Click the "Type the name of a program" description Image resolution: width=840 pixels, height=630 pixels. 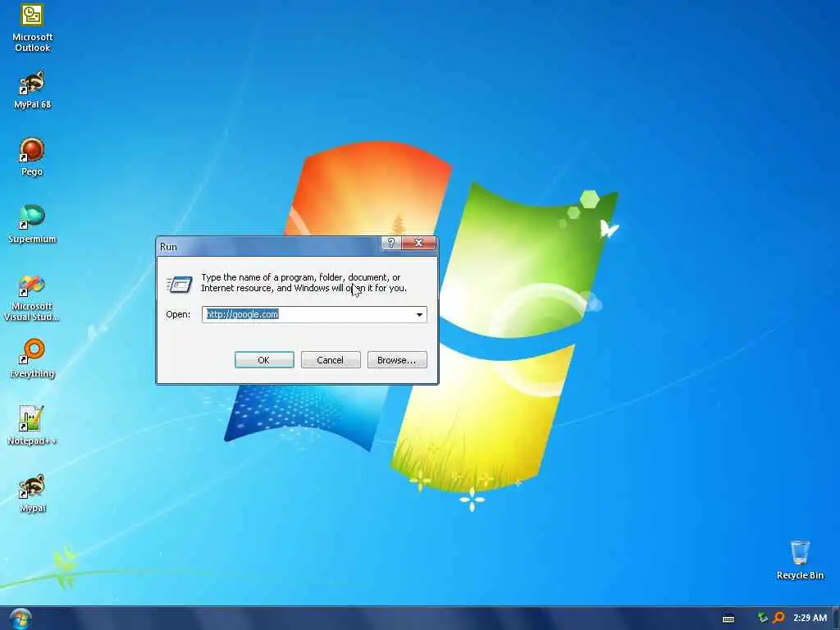304,283
